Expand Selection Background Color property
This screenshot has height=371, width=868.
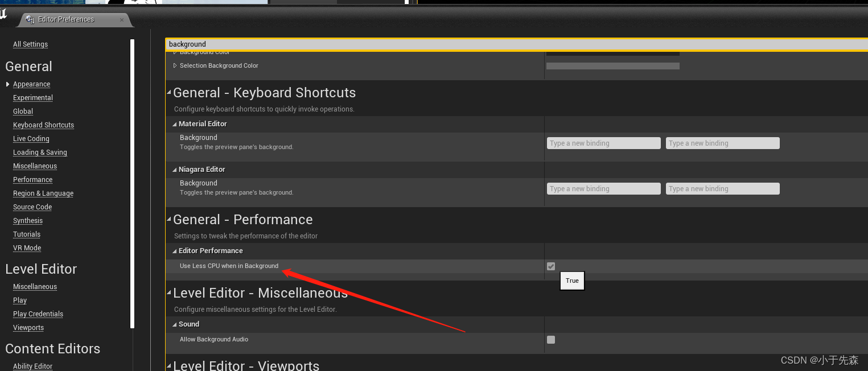pyautogui.click(x=175, y=65)
